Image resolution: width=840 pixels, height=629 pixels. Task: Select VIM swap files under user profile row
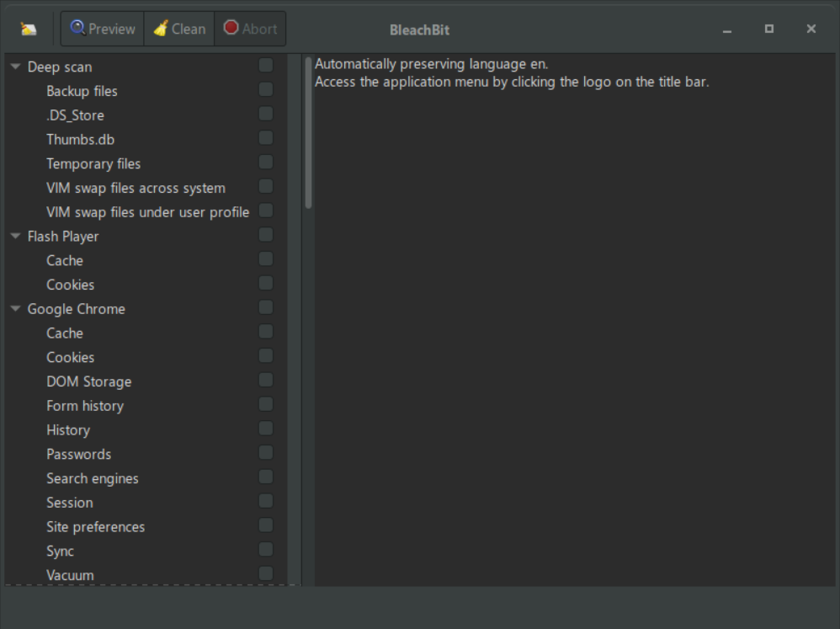click(147, 212)
